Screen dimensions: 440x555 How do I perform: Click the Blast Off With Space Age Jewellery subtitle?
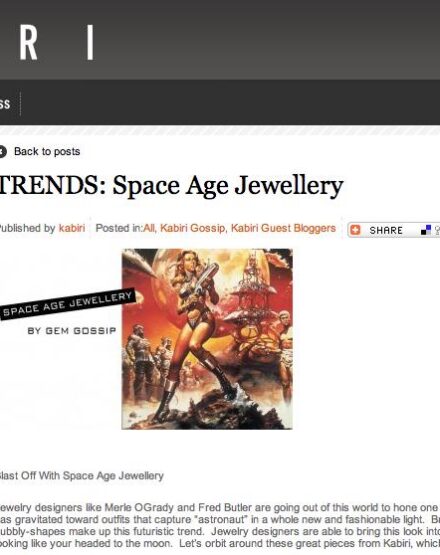click(81, 475)
